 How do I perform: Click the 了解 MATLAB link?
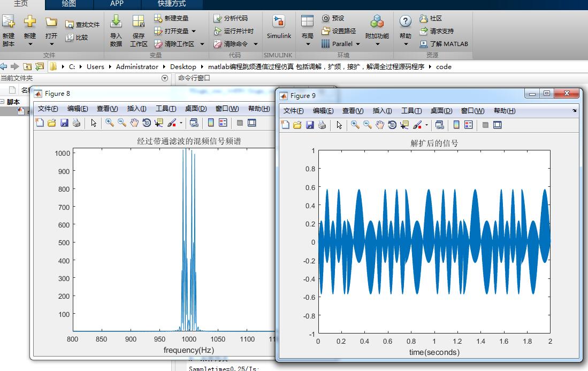[444, 44]
